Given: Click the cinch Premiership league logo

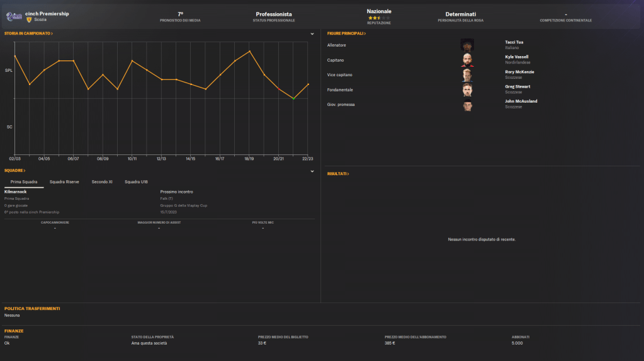Looking at the screenshot, I should (14, 16).
